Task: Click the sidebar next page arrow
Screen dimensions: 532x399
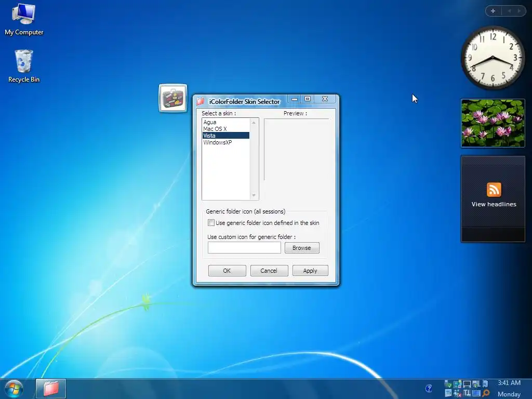Action: [x=519, y=11]
